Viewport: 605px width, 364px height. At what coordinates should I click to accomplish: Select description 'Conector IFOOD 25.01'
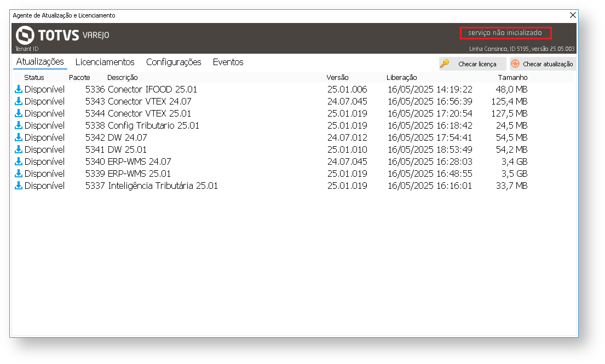click(x=152, y=89)
